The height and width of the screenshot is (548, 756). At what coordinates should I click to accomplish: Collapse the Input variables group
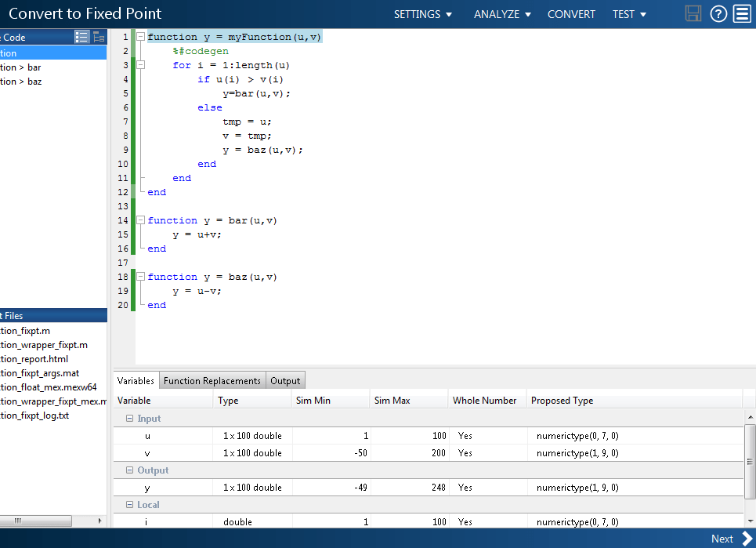click(130, 419)
